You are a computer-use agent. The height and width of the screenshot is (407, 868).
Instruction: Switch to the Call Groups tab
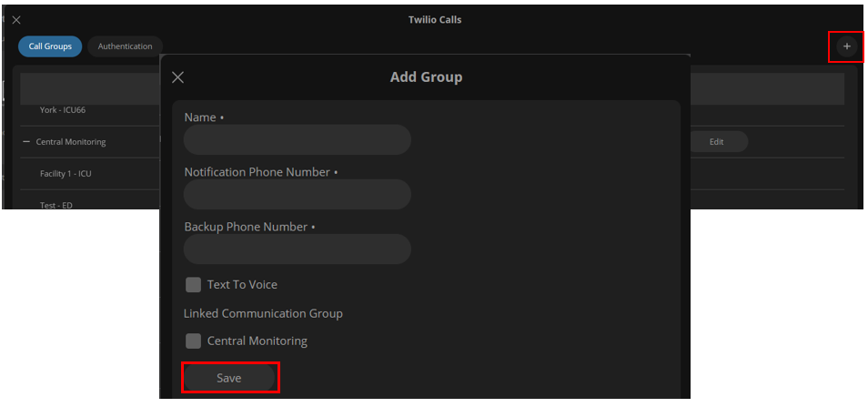pyautogui.click(x=50, y=46)
